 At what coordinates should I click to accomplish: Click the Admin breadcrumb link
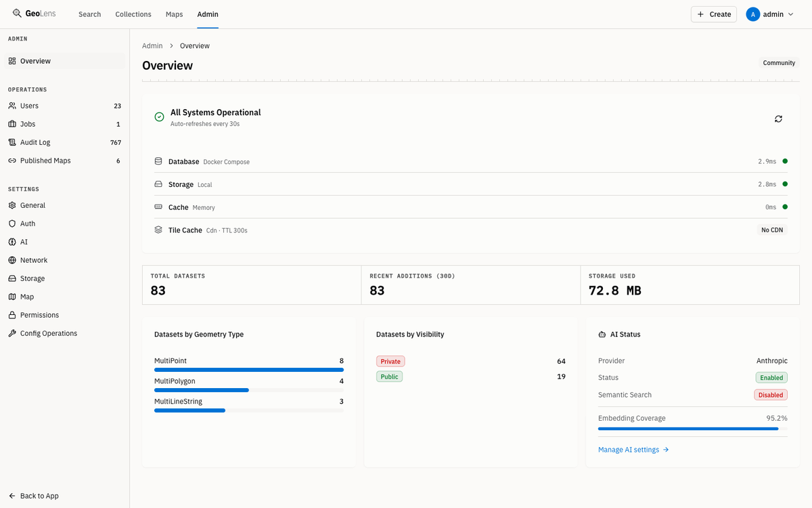tap(152, 46)
